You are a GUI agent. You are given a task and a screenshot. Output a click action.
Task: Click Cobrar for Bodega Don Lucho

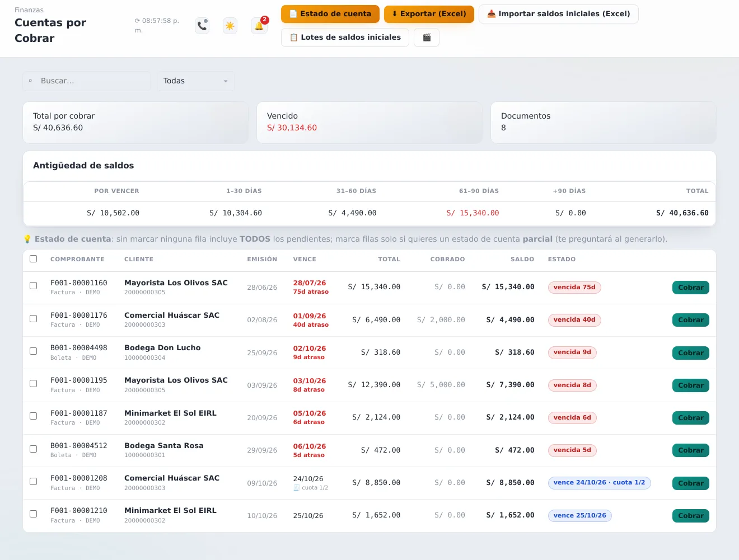click(690, 353)
